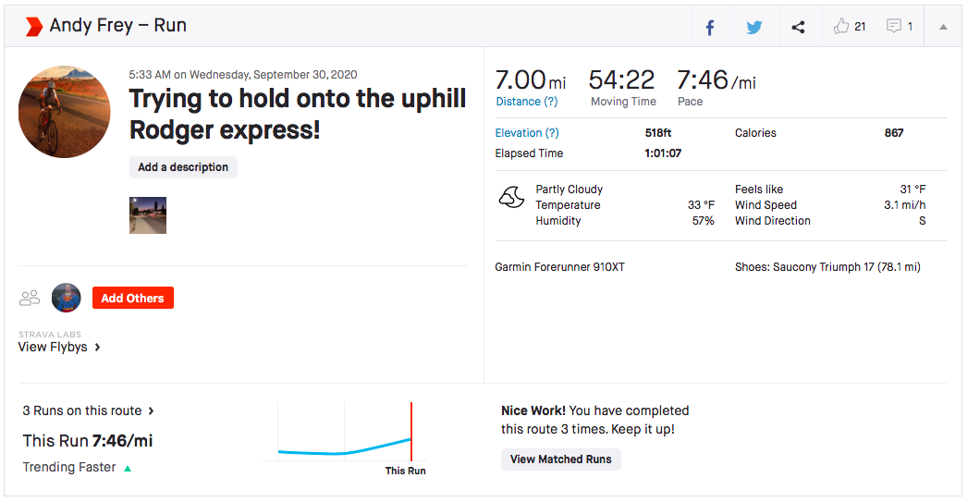Click Add a description button
This screenshot has height=502, width=980.
[183, 167]
